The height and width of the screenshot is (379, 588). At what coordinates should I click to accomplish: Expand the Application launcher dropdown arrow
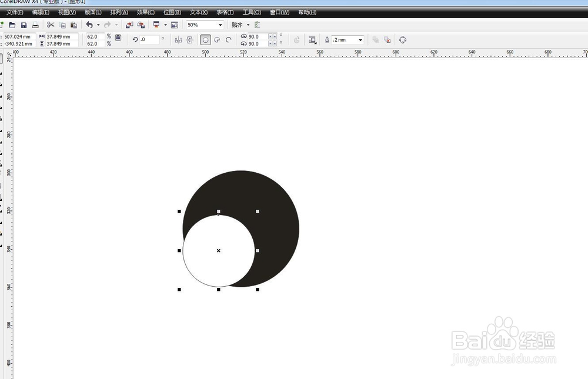pos(165,25)
